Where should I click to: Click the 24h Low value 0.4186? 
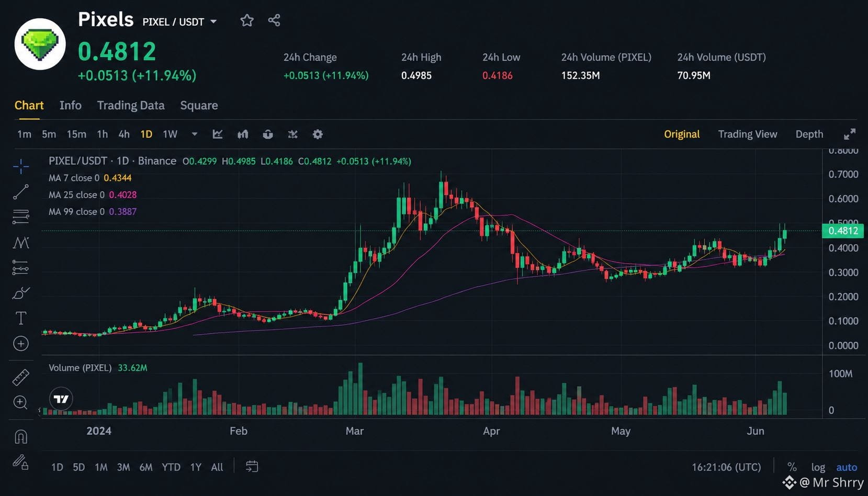click(x=498, y=75)
